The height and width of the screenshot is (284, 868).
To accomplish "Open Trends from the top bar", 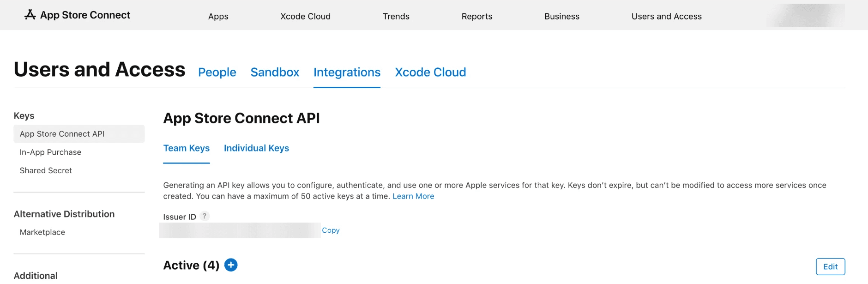I will (396, 17).
